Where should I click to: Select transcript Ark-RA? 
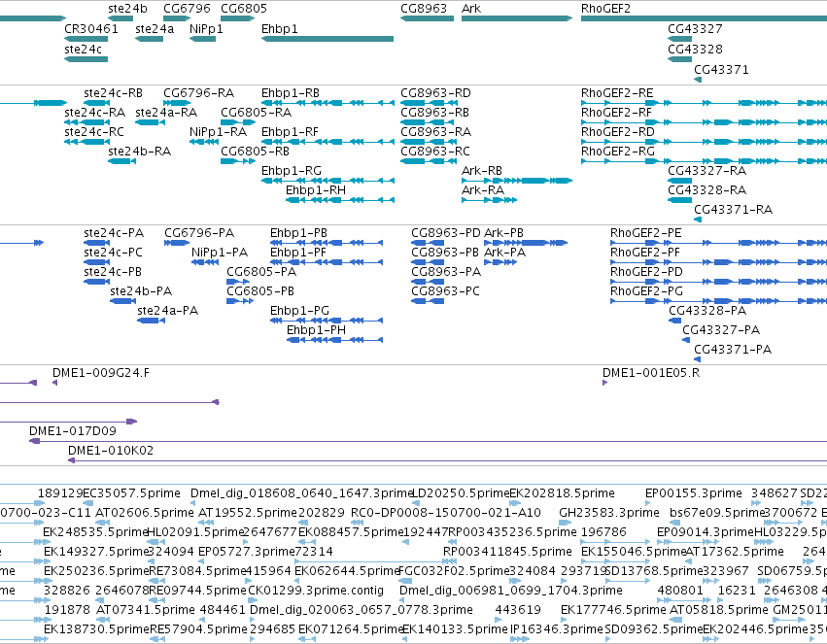[483, 190]
